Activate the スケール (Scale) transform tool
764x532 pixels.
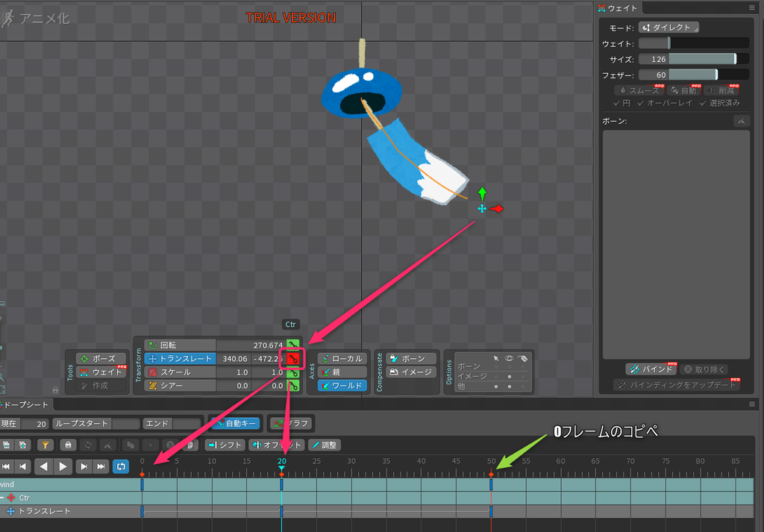(181, 372)
